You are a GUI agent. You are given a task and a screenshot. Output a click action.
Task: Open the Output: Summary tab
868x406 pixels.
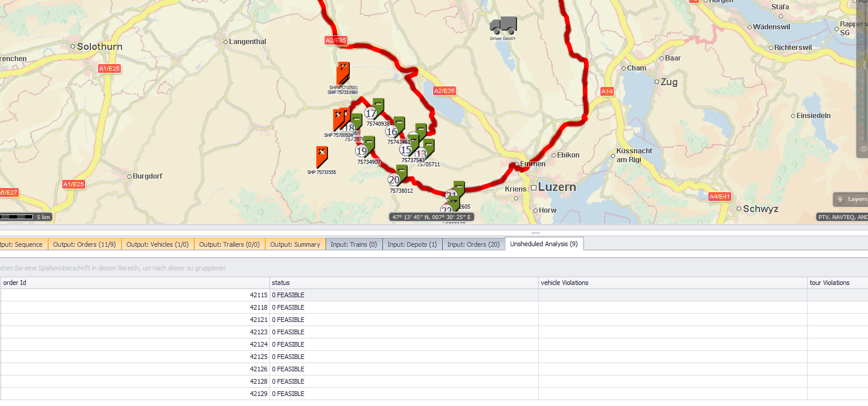point(295,244)
